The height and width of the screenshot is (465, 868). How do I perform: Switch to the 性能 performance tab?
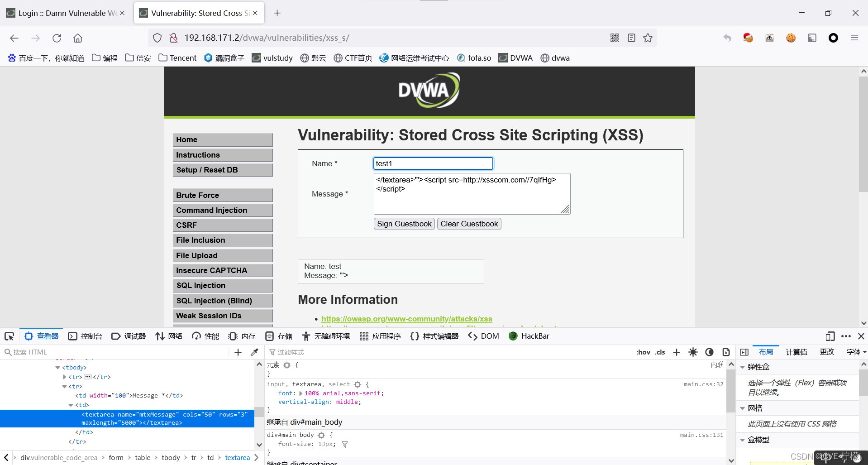205,336
